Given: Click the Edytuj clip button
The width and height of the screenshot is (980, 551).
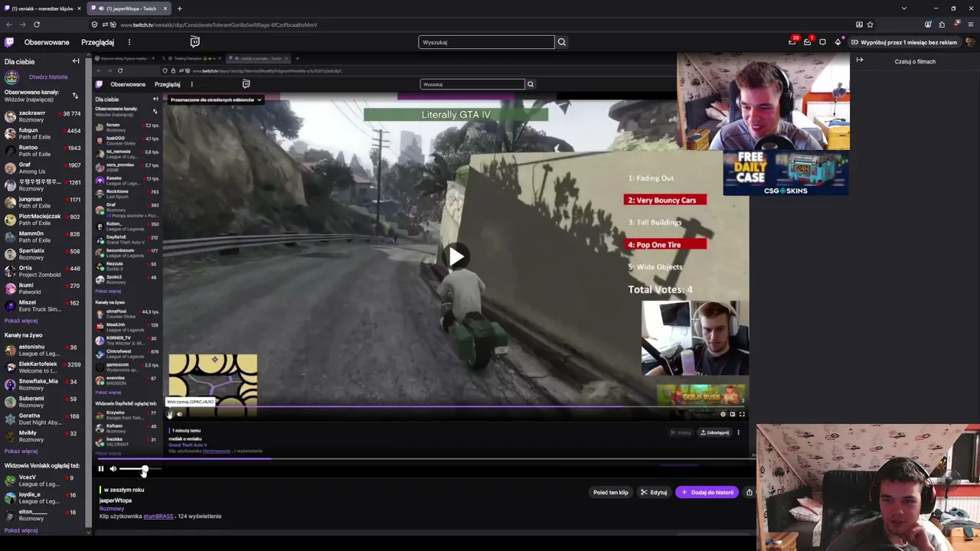Looking at the screenshot, I should (x=654, y=492).
